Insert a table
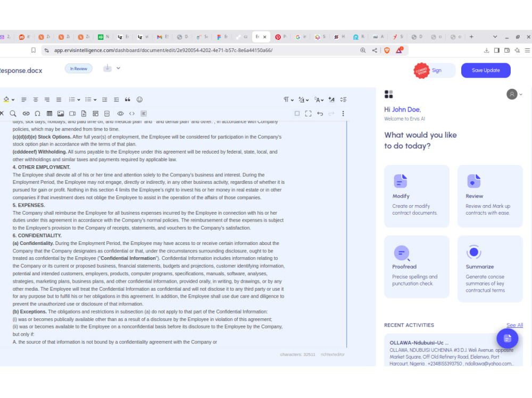This screenshot has height=398, width=532. pos(49,114)
